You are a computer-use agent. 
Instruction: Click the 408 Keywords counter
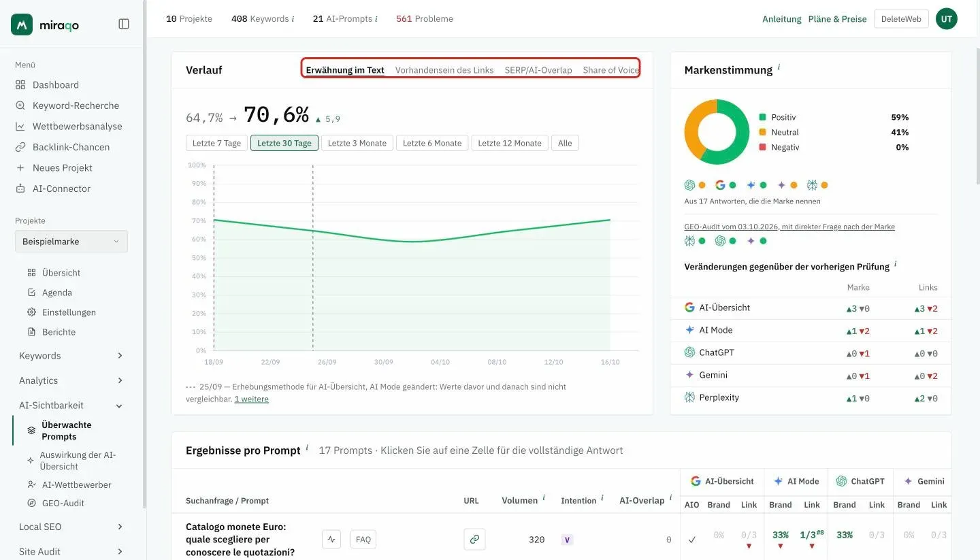263,18
